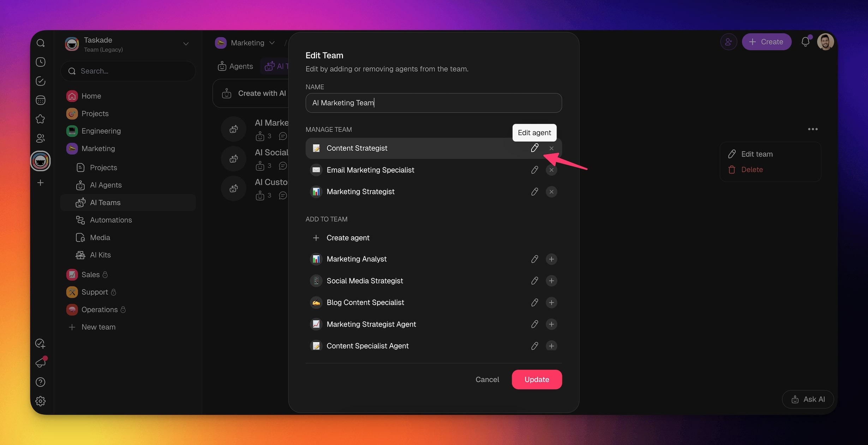Open Automations in Marketing sidebar
This screenshot has width=868, height=445.
point(110,220)
